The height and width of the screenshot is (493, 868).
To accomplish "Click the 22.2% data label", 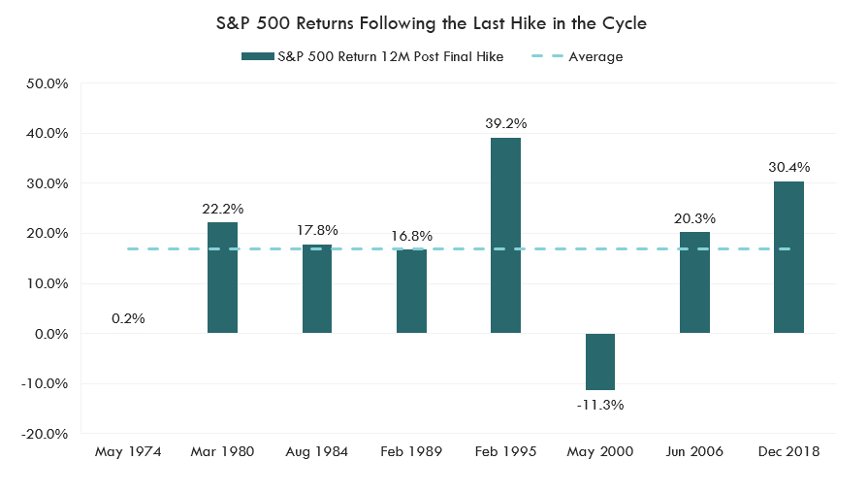I will coord(222,209).
